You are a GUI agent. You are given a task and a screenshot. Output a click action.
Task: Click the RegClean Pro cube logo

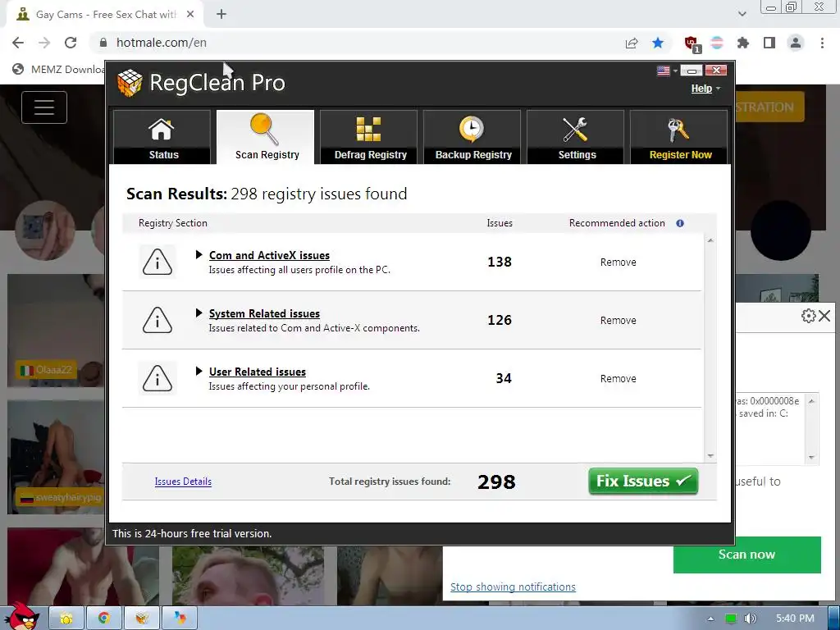[130, 83]
